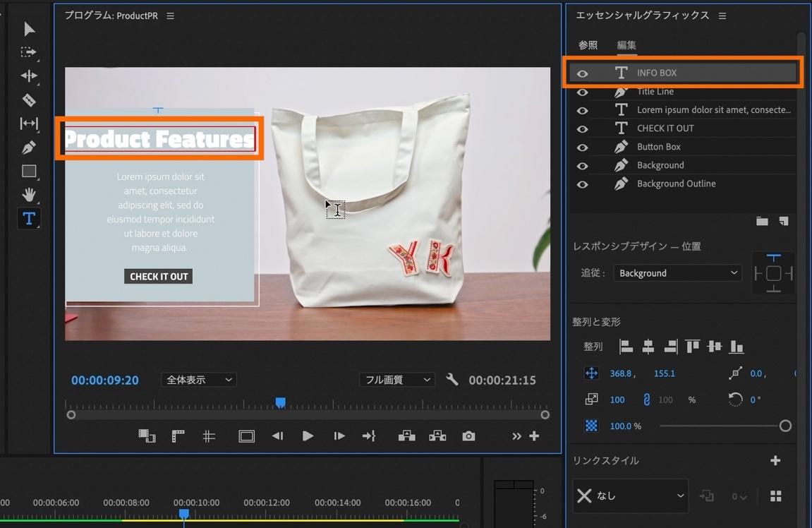Toggle visibility of Background Outline layer
Viewport: 812px width, 528px height.
[582, 184]
